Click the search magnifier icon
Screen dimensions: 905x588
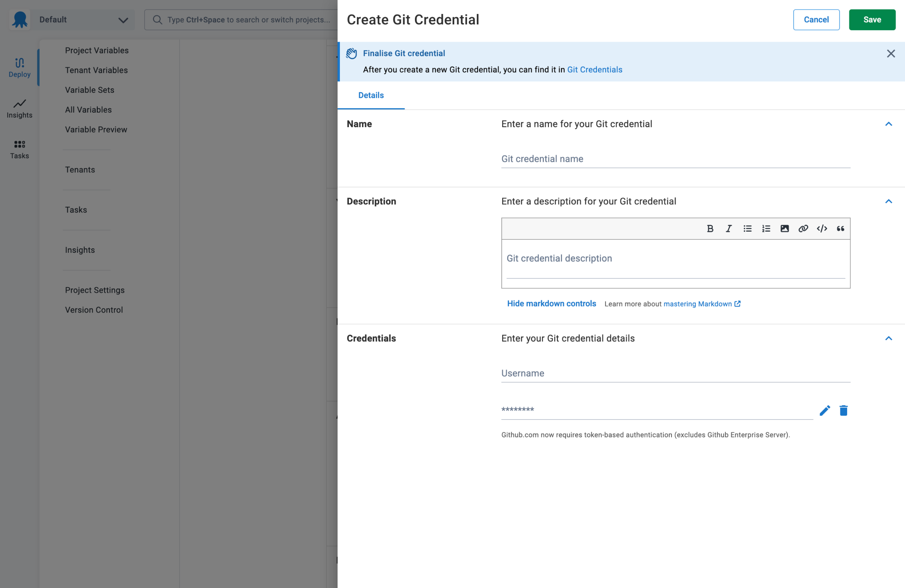(x=157, y=20)
